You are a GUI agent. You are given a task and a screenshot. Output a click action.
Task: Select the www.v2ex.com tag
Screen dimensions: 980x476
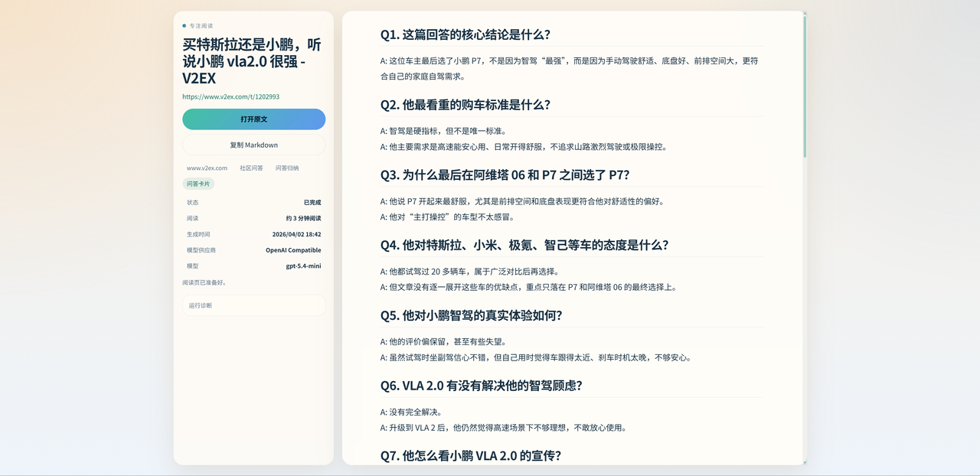(x=207, y=168)
